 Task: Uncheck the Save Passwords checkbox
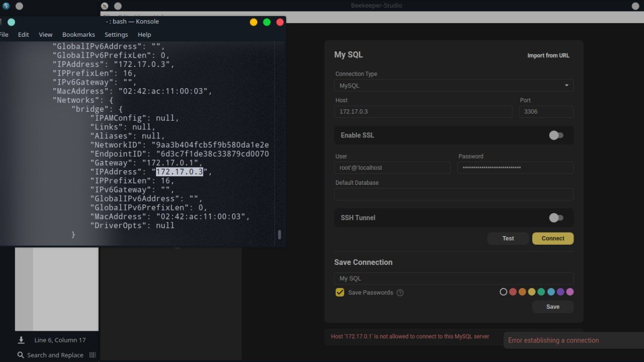click(340, 293)
